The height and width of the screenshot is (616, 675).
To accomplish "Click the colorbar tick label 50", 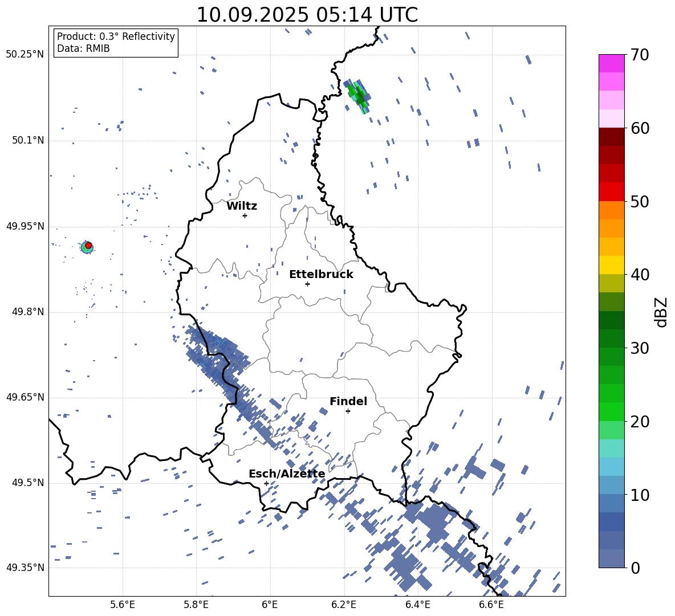I will (640, 201).
